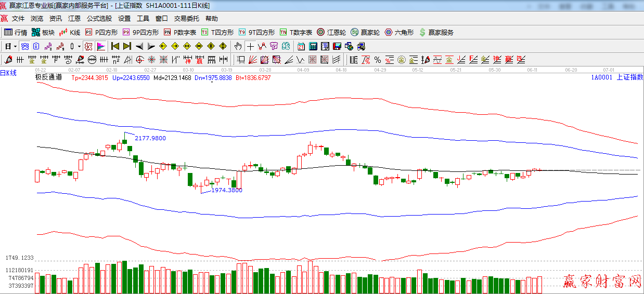The height and width of the screenshot is (294, 644).
Task: Open the calendar icon showing 21
Action: (x=301, y=46)
